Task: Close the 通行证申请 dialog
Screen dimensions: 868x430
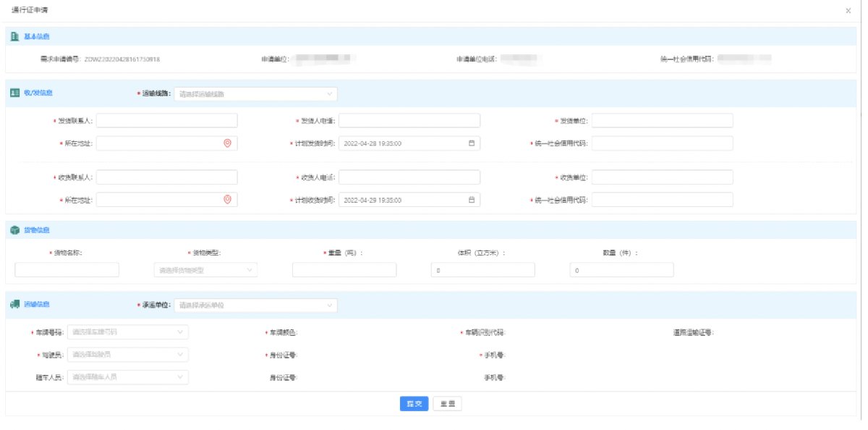Action: (848, 10)
